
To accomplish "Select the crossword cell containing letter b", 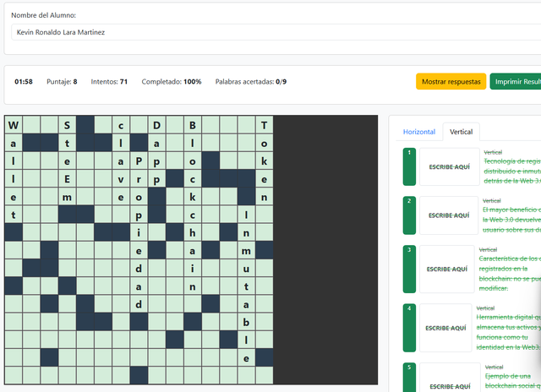I will (246, 323).
